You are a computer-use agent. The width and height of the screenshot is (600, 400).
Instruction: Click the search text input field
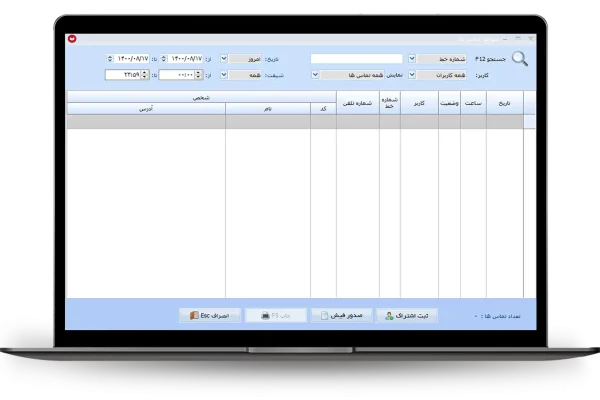[x=356, y=59]
